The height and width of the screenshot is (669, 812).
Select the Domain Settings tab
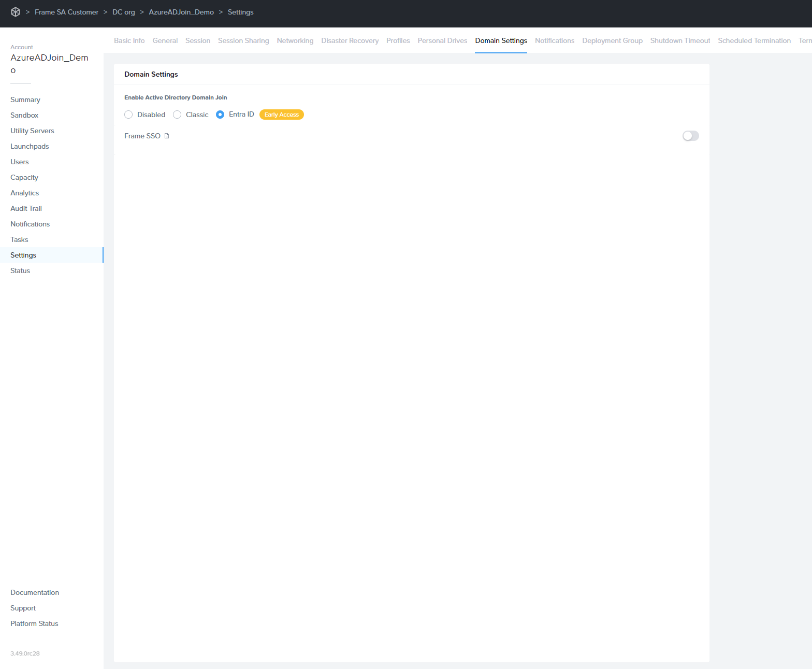click(501, 40)
